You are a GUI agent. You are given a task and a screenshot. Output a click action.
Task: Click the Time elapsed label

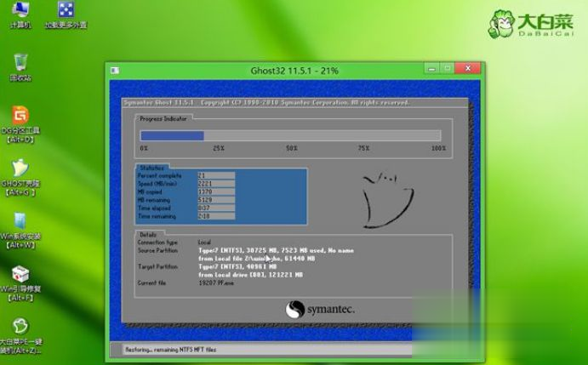[x=154, y=208]
